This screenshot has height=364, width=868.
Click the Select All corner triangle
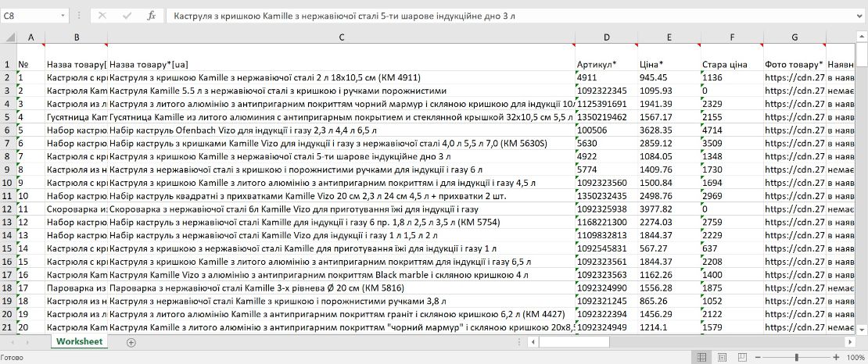click(10, 37)
